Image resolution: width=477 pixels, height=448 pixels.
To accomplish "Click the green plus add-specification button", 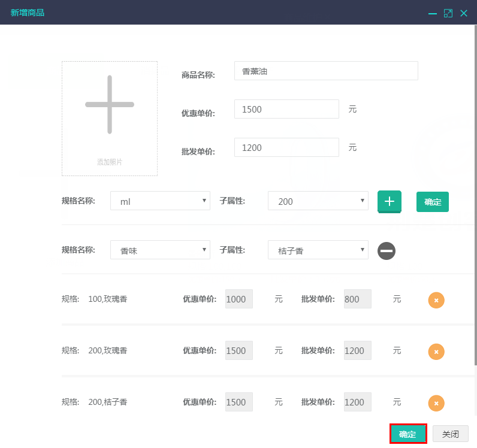I will 389,201.
